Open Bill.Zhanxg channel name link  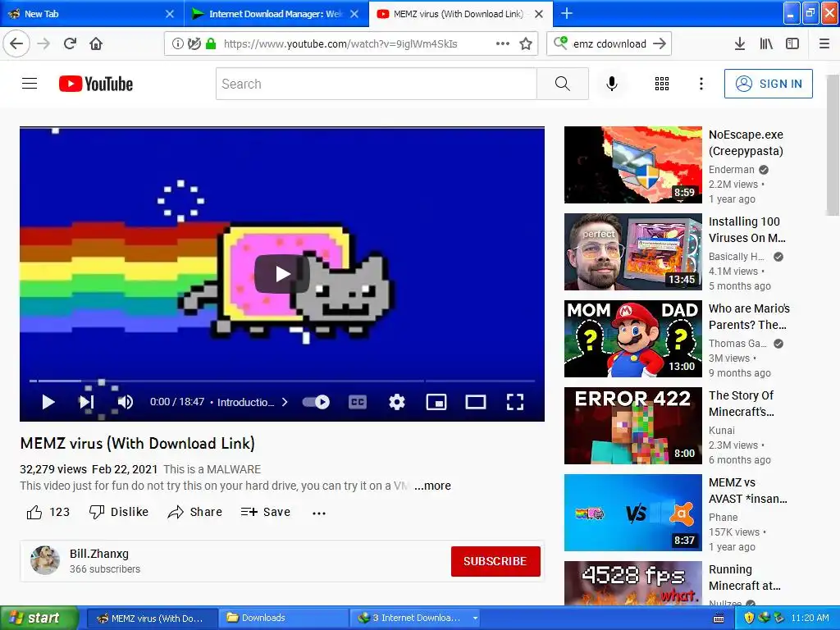click(x=99, y=554)
